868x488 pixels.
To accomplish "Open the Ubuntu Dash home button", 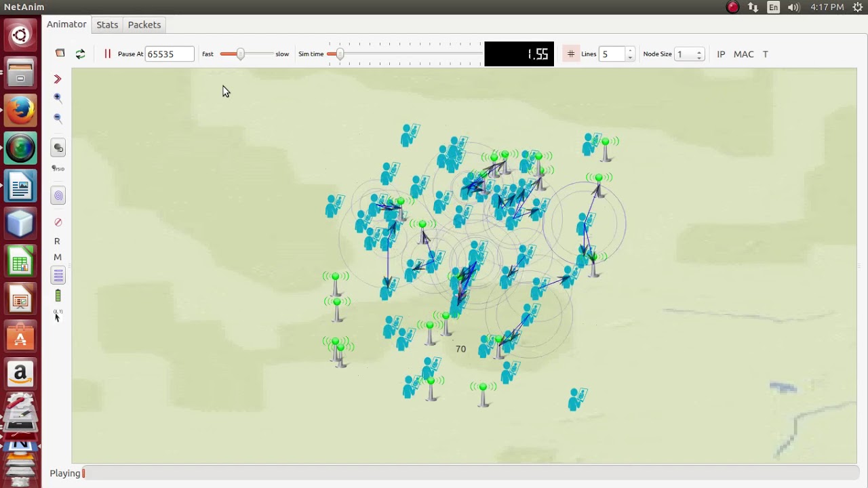I will click(x=20, y=35).
